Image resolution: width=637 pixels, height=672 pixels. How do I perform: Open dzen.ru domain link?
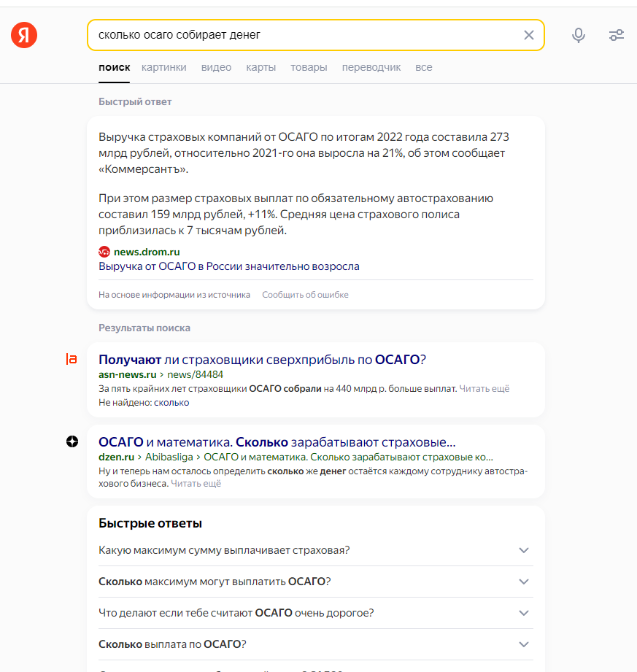[x=116, y=457]
